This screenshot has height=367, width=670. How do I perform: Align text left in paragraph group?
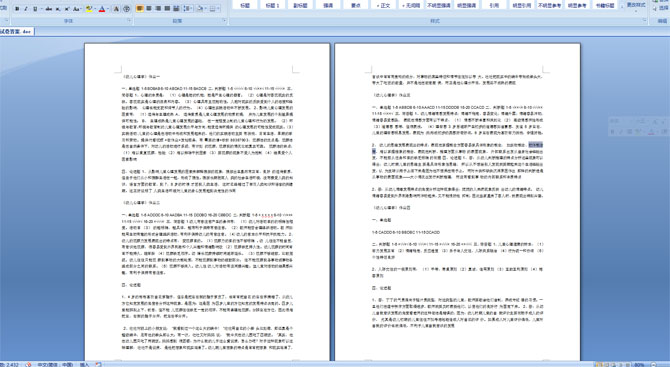coord(140,8)
